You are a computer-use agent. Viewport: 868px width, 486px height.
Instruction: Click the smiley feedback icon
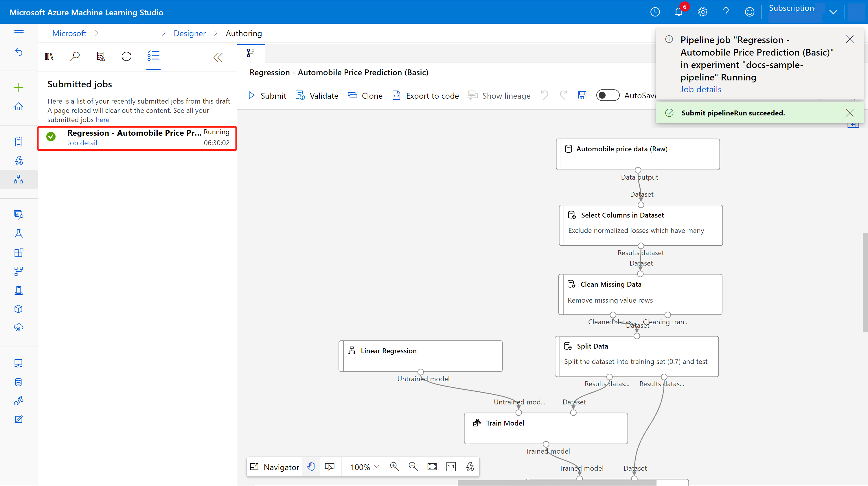tap(749, 12)
